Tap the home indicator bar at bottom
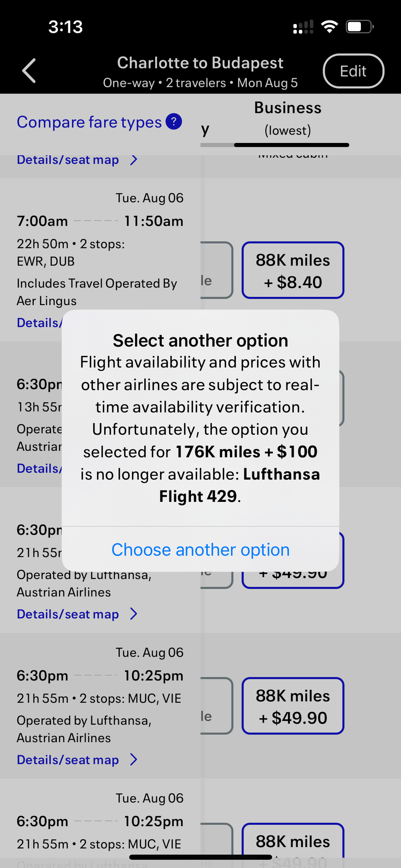 coord(200,857)
